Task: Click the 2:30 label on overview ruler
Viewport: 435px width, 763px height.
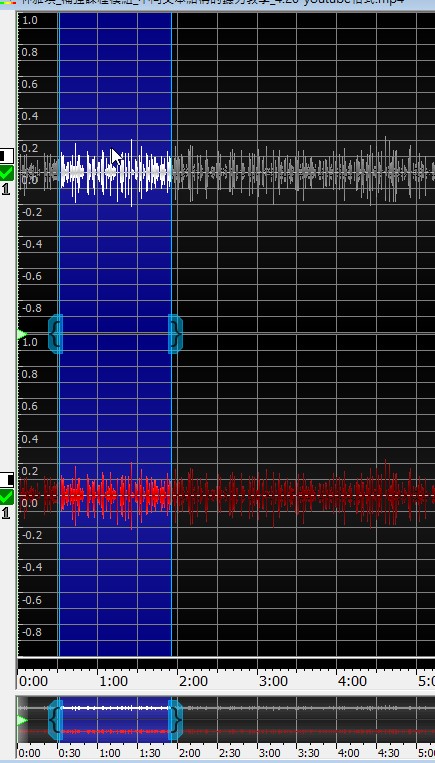Action: [229, 753]
